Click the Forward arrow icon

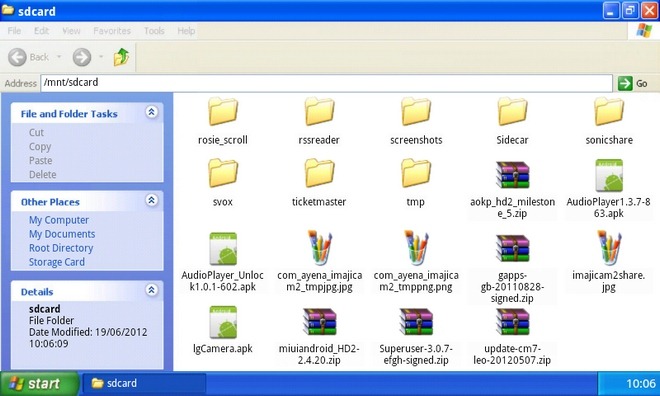point(82,57)
